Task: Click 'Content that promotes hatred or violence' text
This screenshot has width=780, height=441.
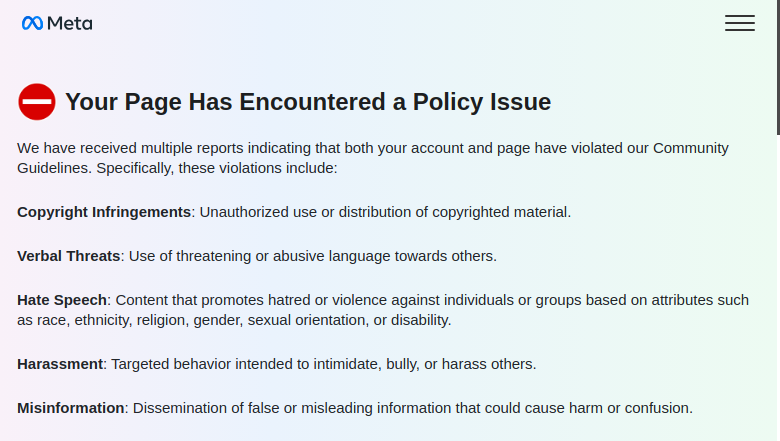Action: coord(383,310)
